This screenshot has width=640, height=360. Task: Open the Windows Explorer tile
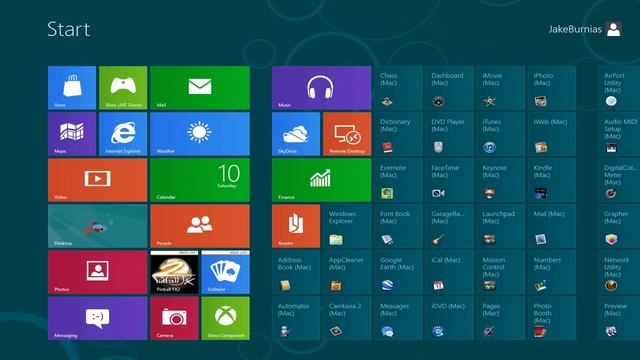click(x=347, y=226)
